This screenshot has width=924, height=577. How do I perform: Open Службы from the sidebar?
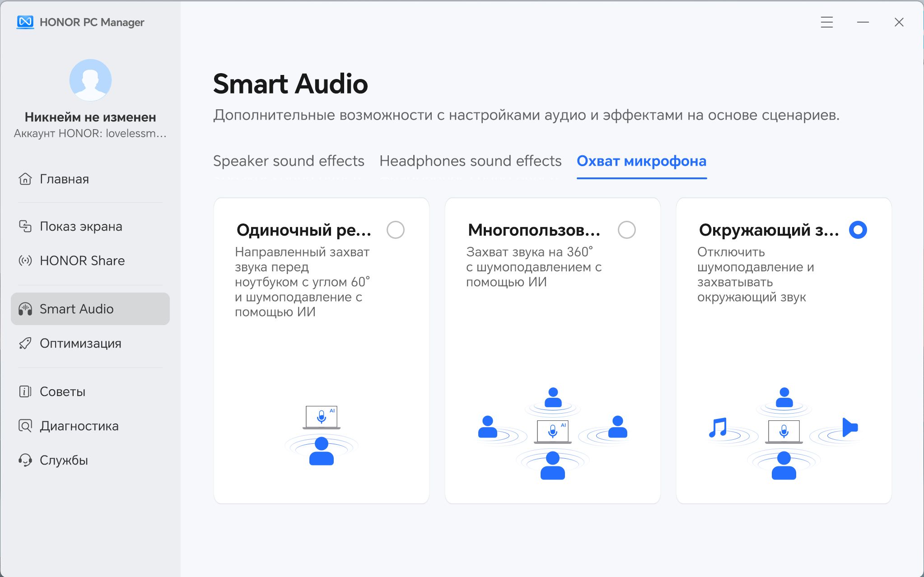pos(90,460)
